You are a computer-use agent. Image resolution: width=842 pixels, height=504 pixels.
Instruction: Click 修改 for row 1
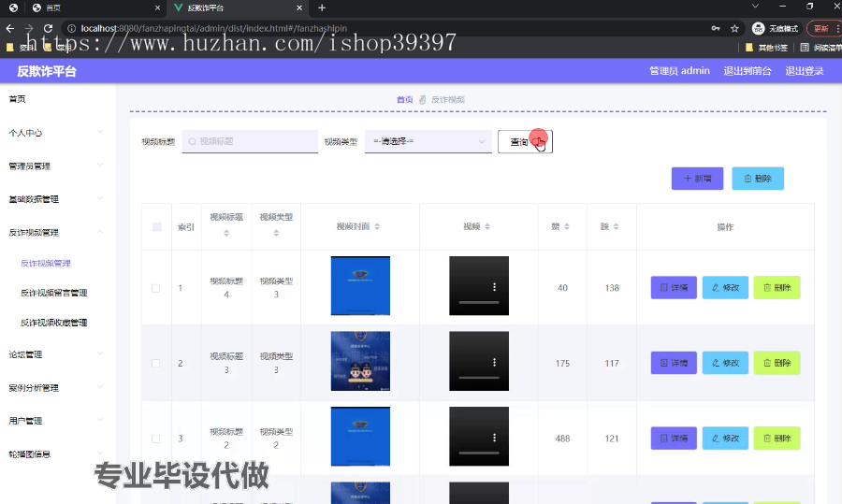725,288
